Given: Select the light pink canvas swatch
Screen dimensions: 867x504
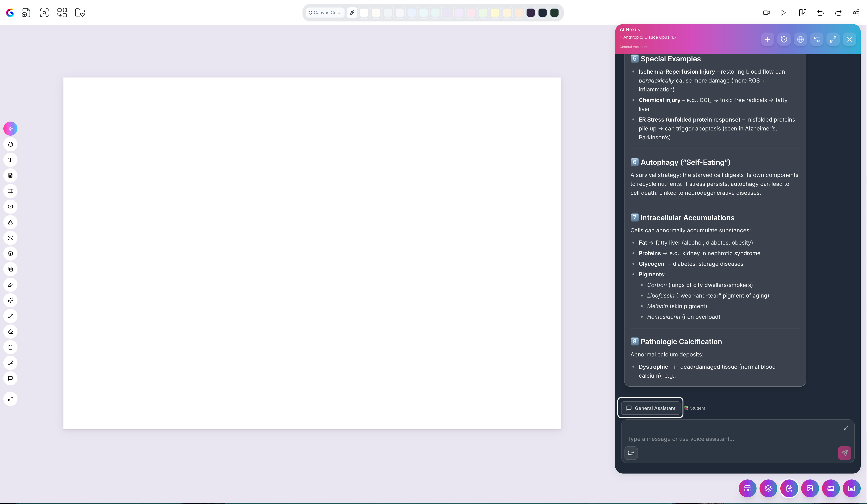Looking at the screenshot, I should coord(471,13).
